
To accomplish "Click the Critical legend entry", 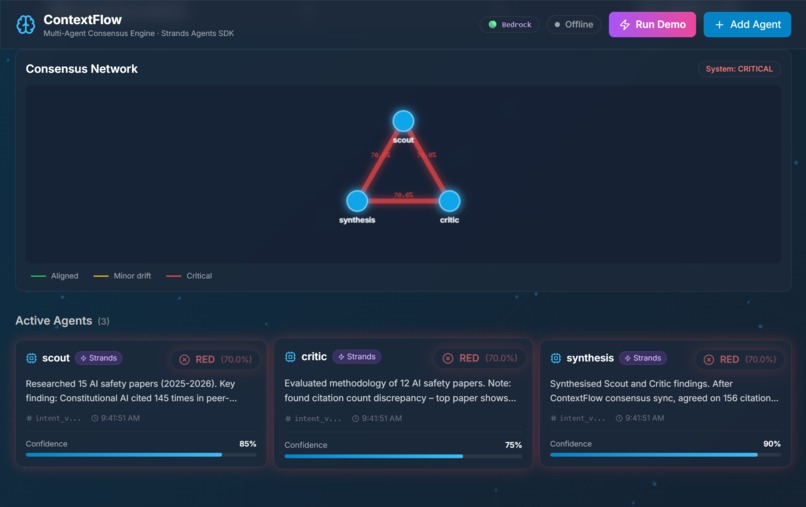I will tap(189, 276).
